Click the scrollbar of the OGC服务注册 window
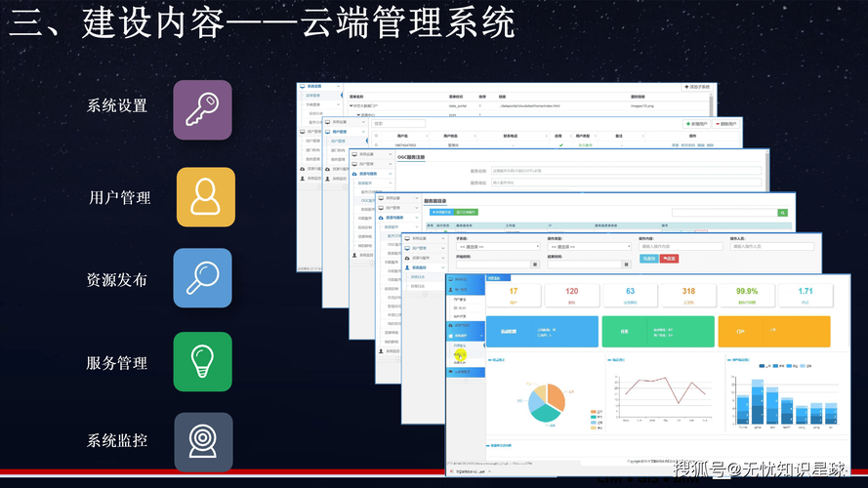868x488 pixels. pyautogui.click(x=766, y=169)
